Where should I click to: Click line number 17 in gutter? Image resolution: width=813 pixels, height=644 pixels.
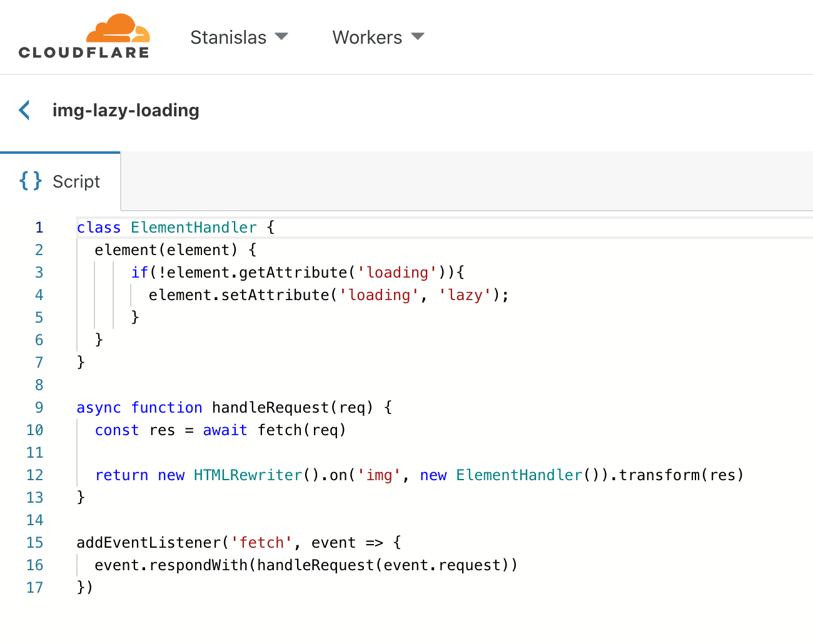35,588
